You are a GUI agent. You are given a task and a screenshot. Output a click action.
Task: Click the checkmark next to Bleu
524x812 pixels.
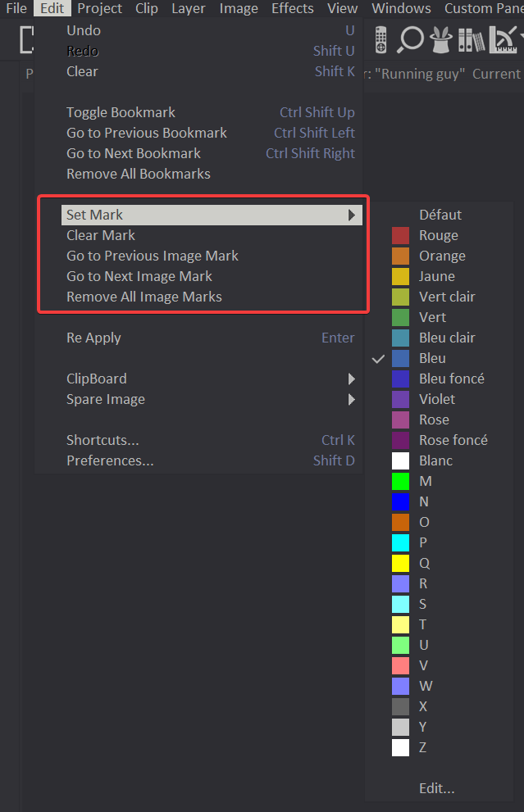(x=378, y=358)
